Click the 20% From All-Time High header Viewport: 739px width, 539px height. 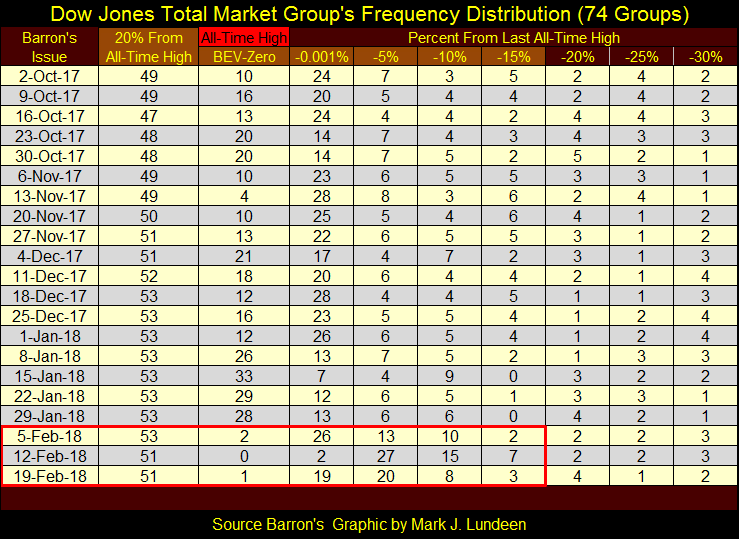(x=148, y=47)
